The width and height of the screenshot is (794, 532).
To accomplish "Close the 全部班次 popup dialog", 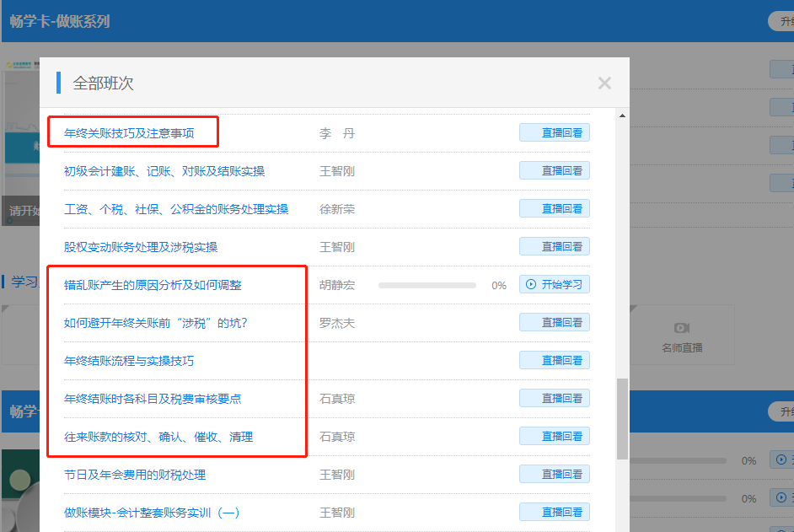I will 604,83.
